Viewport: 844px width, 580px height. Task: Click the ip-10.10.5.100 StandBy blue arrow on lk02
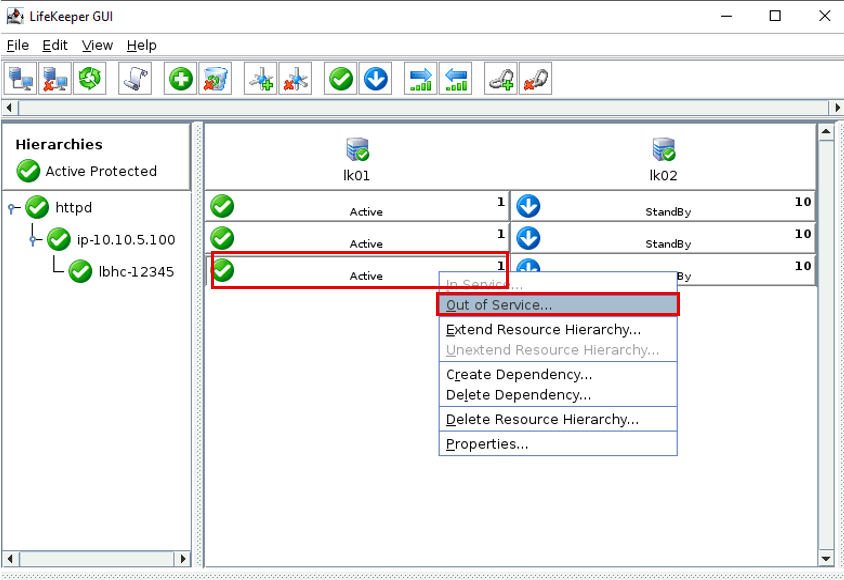click(x=528, y=238)
